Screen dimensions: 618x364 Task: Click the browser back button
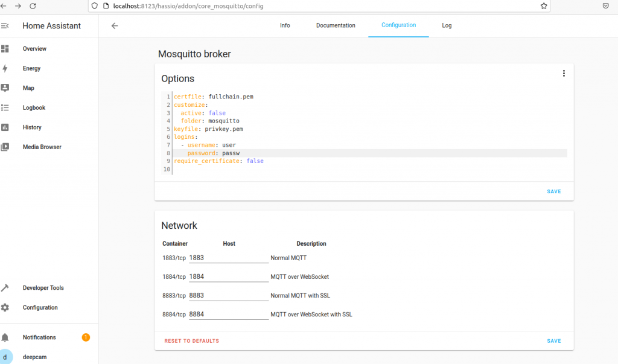(4, 6)
